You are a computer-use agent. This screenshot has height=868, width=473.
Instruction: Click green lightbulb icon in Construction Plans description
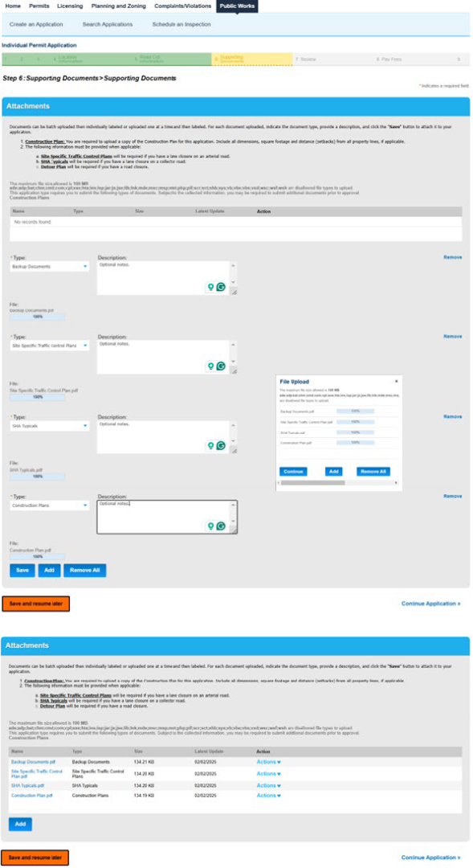(210, 526)
